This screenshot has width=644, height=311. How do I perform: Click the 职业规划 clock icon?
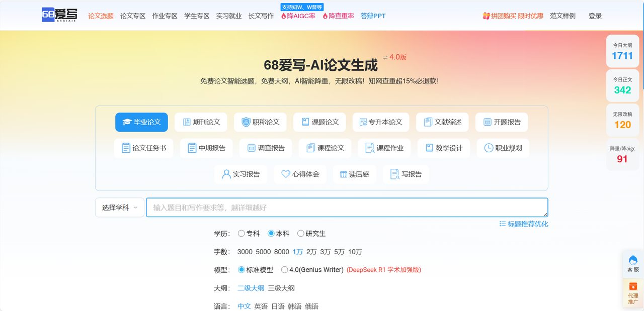489,148
